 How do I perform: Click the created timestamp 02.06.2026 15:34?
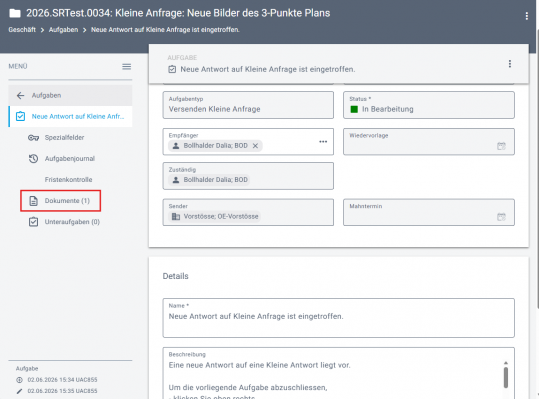click(x=62, y=380)
